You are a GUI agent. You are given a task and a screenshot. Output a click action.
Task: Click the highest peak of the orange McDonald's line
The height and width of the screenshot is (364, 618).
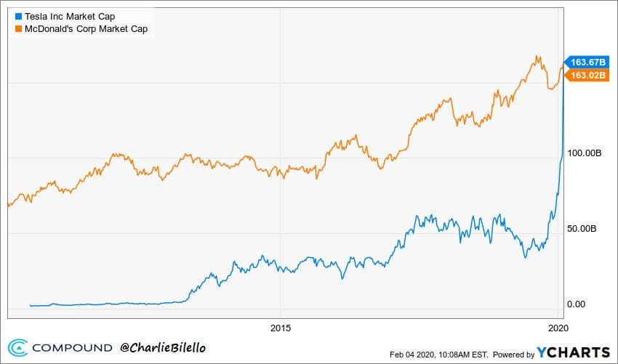click(x=538, y=56)
